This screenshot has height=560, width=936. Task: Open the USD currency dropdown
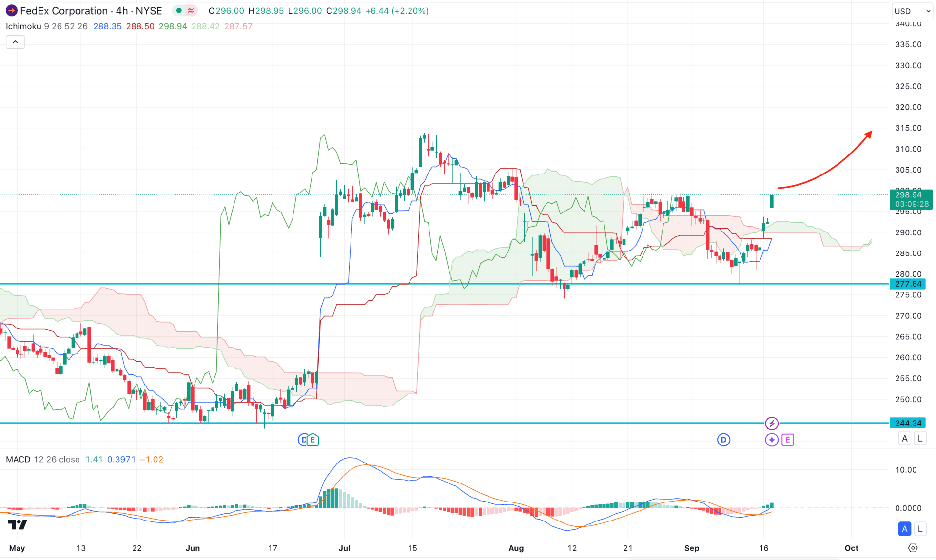(912, 11)
